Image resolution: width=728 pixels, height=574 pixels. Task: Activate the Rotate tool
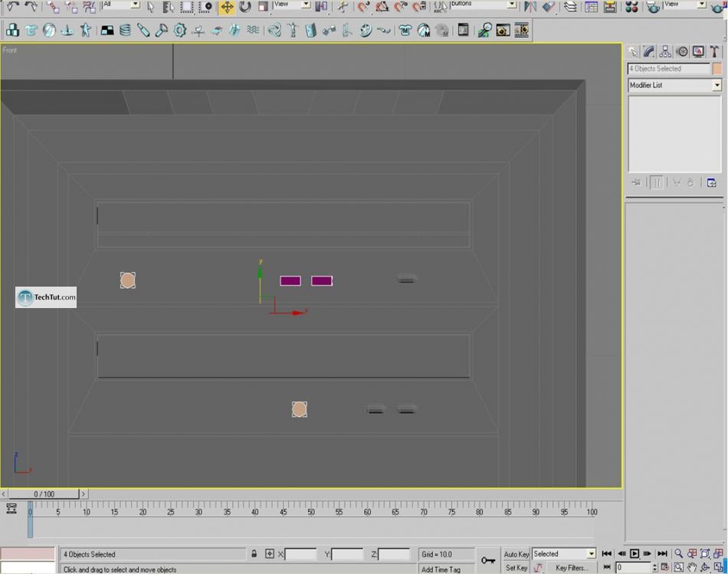245,7
